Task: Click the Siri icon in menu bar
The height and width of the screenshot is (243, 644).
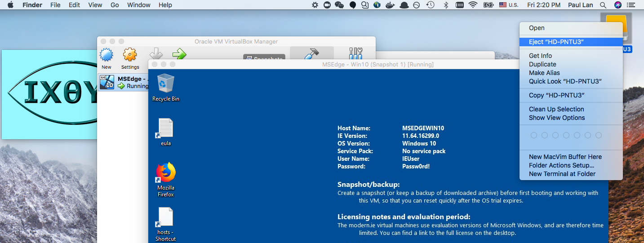Action: click(617, 5)
